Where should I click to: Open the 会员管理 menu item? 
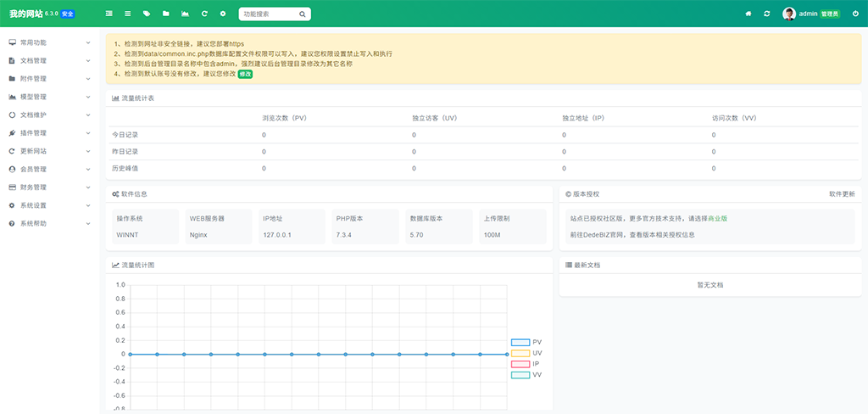[48, 169]
